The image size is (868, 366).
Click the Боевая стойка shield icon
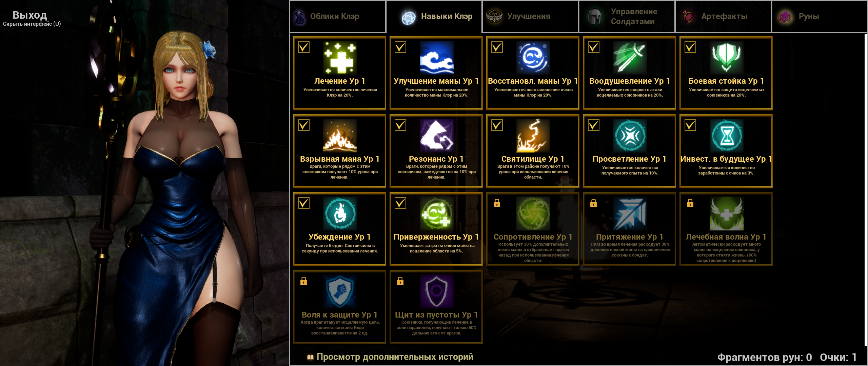tap(726, 58)
